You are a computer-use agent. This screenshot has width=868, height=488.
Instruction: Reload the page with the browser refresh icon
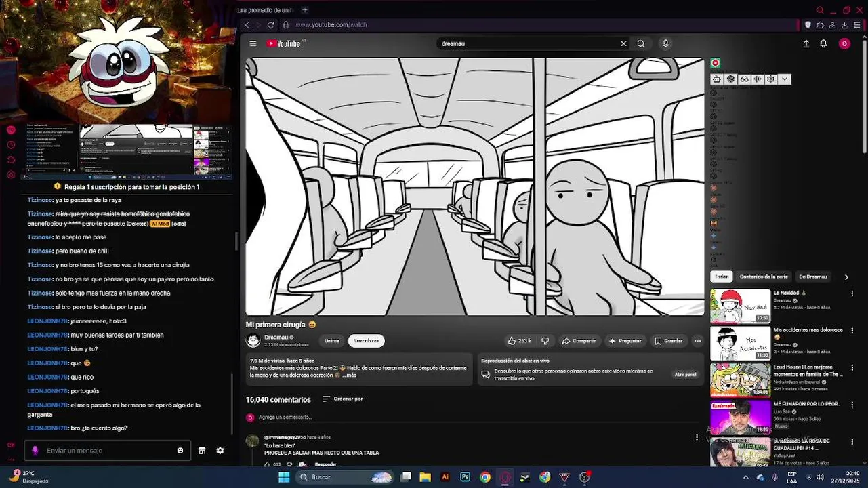[x=271, y=25]
